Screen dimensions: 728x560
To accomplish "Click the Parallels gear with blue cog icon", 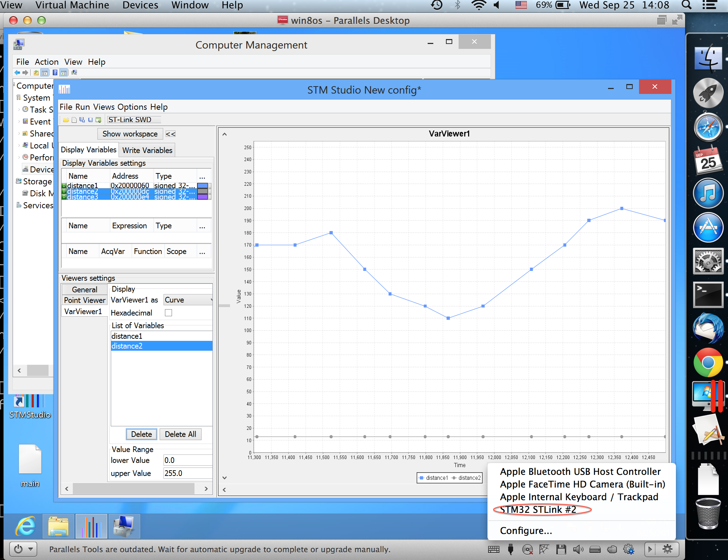I will pos(629,549).
